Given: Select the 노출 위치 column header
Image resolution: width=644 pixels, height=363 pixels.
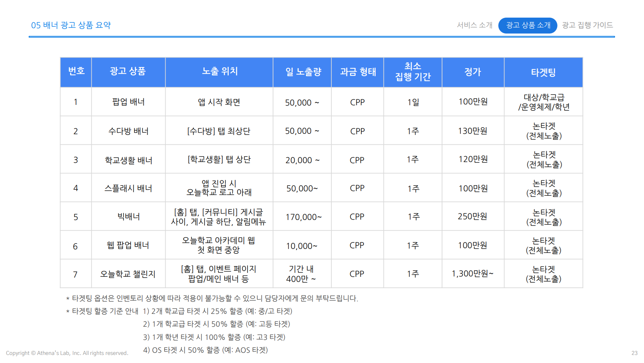Looking at the screenshot, I should tap(219, 72).
